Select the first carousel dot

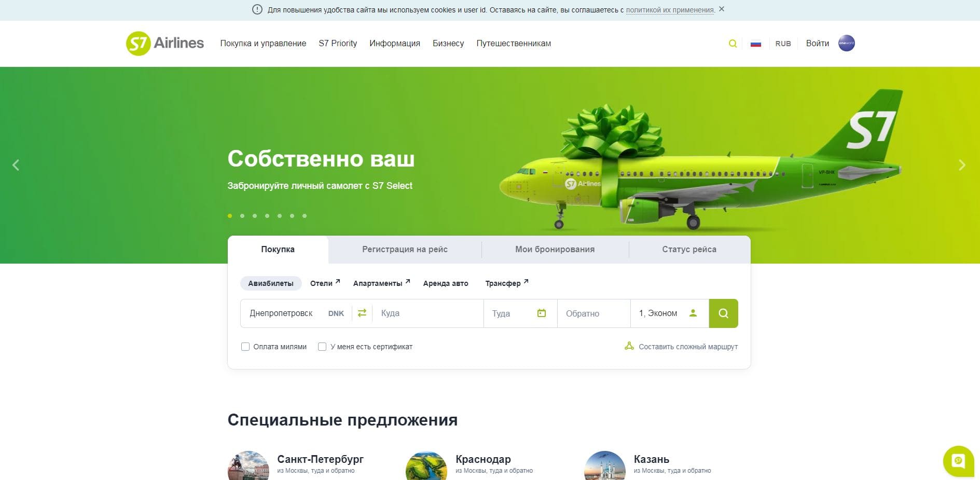click(x=230, y=216)
